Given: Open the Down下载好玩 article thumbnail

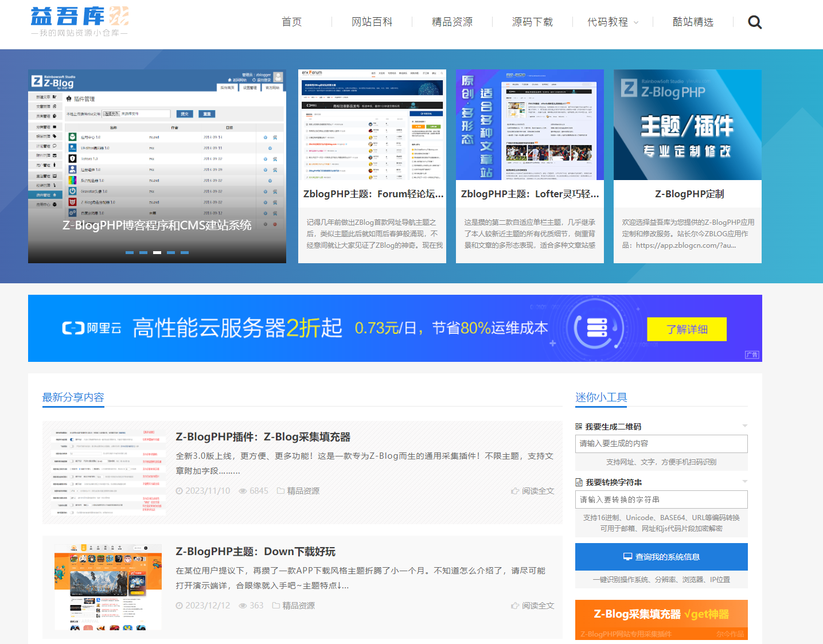Looking at the screenshot, I should (108, 587).
